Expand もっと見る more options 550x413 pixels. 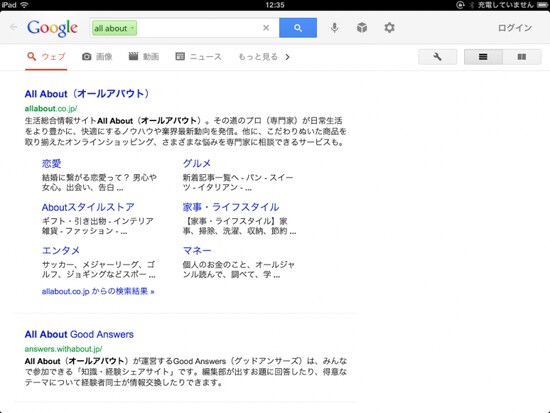click(264, 57)
